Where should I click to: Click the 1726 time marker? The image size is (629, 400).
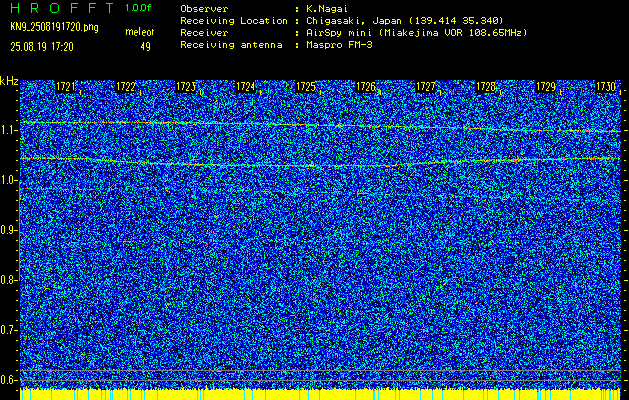365,87
